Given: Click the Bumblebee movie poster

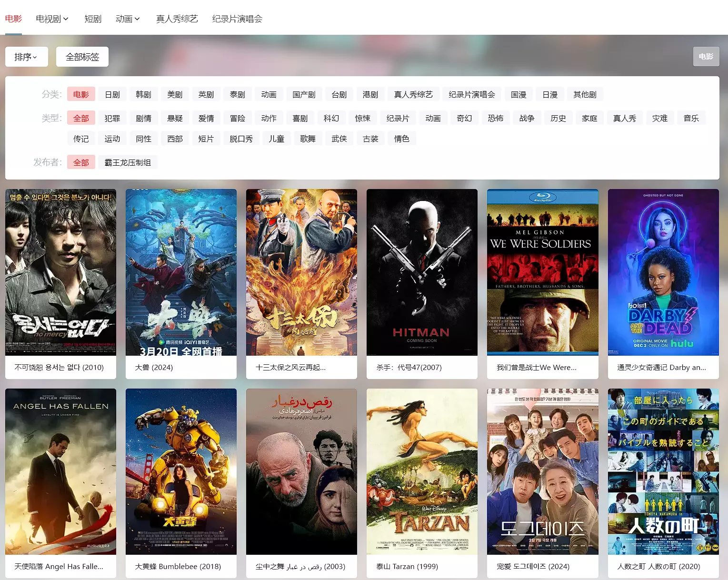Looking at the screenshot, I should coord(181,471).
